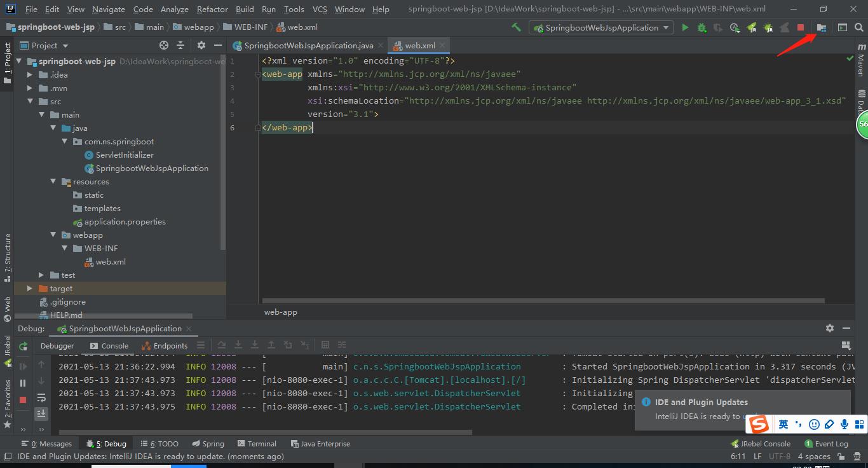Open the Analyze menu
Viewport: 868px width, 468px height.
(174, 9)
